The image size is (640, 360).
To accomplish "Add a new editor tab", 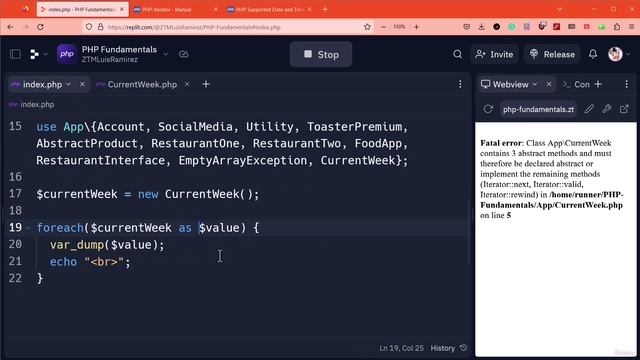I will click(206, 84).
